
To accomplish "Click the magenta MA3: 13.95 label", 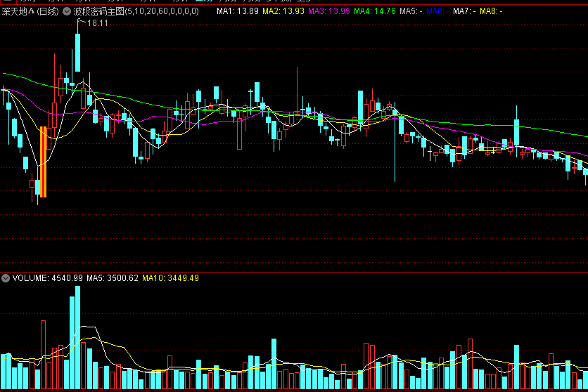I will pos(329,11).
